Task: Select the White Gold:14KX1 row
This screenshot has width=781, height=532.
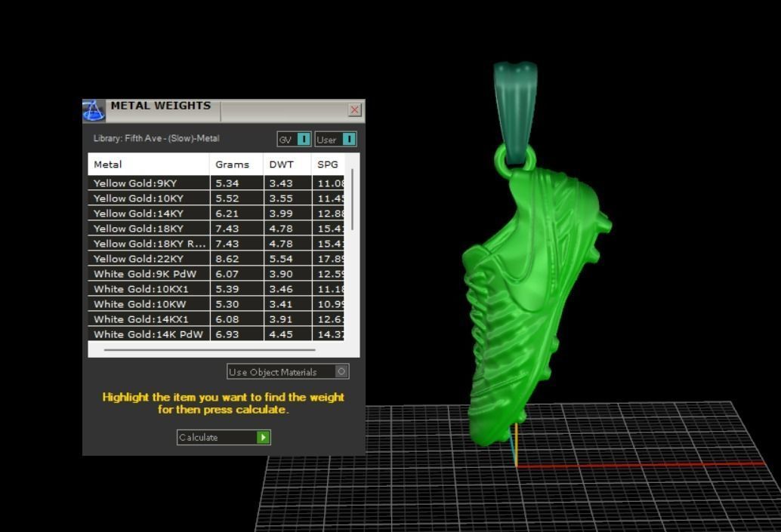Action: (x=216, y=319)
